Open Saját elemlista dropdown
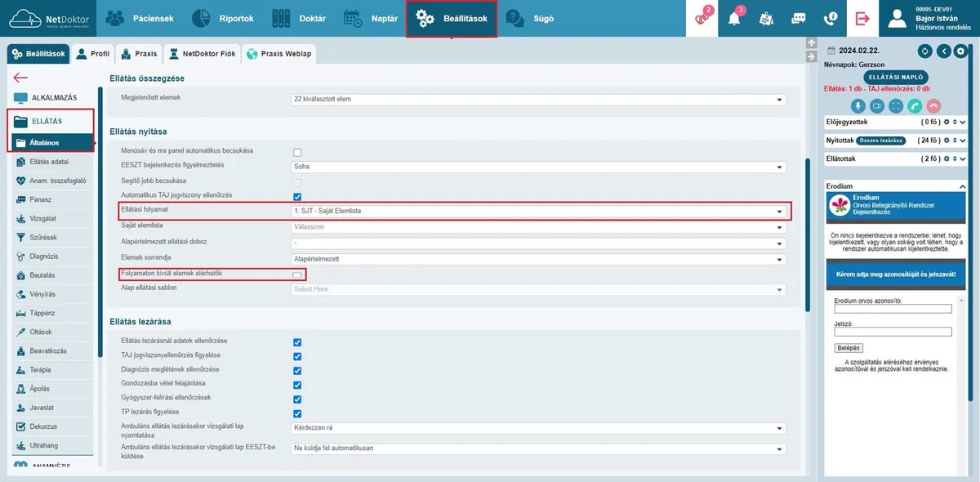The width and height of the screenshot is (980, 482). [x=539, y=226]
